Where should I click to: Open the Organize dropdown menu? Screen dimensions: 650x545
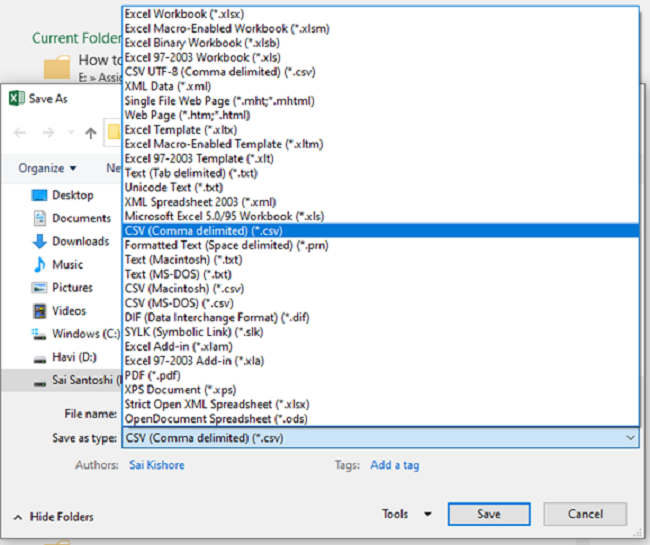(47, 168)
